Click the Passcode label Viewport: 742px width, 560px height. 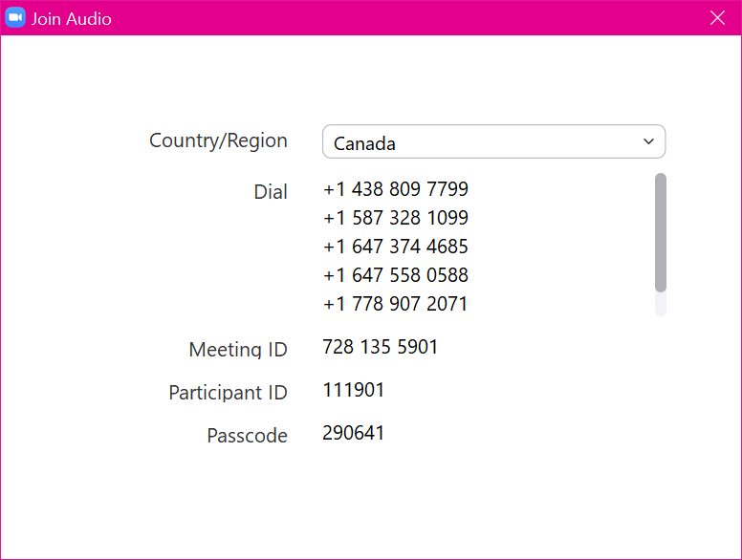[247, 436]
